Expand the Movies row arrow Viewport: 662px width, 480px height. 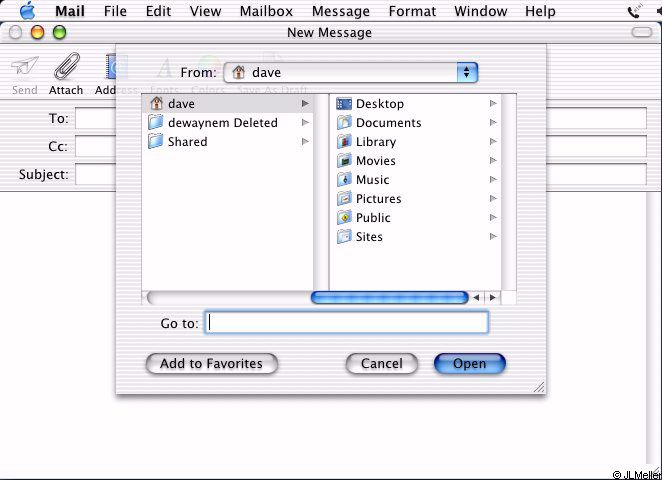pyautogui.click(x=493, y=160)
